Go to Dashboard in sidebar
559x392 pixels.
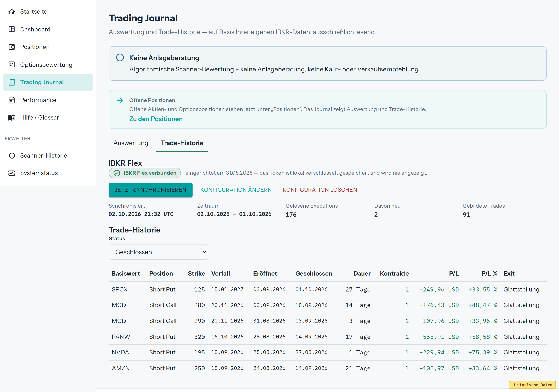[48, 29]
